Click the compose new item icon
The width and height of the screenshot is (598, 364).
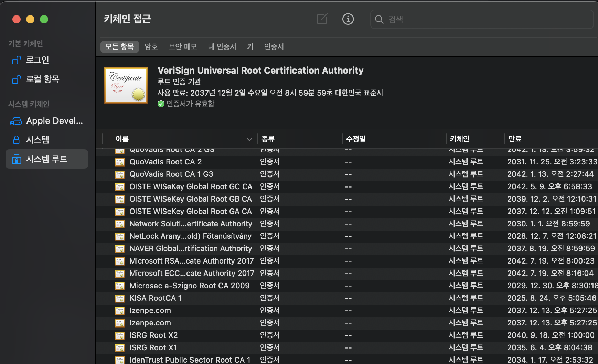322,19
